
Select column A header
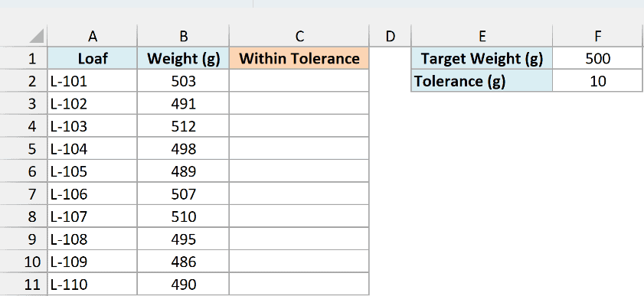pos(93,36)
